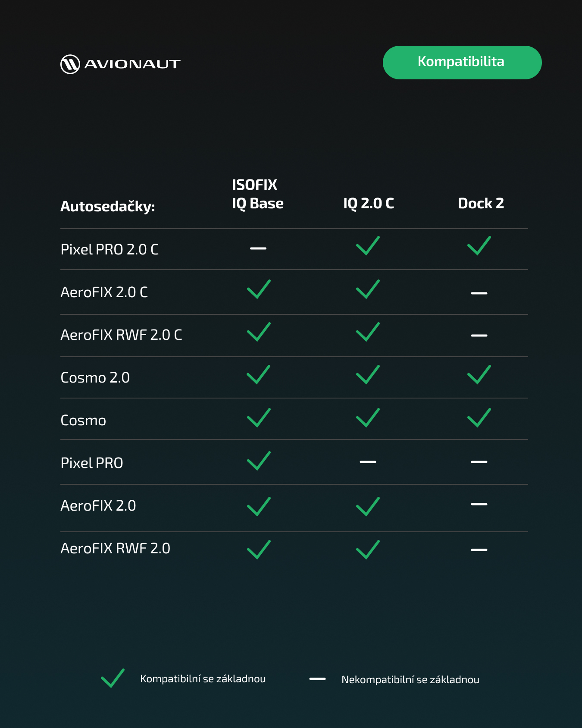Click AeroFIX 2.0 C checkmark under IQ 2.0 C
The height and width of the screenshot is (728, 582).
pyautogui.click(x=368, y=289)
